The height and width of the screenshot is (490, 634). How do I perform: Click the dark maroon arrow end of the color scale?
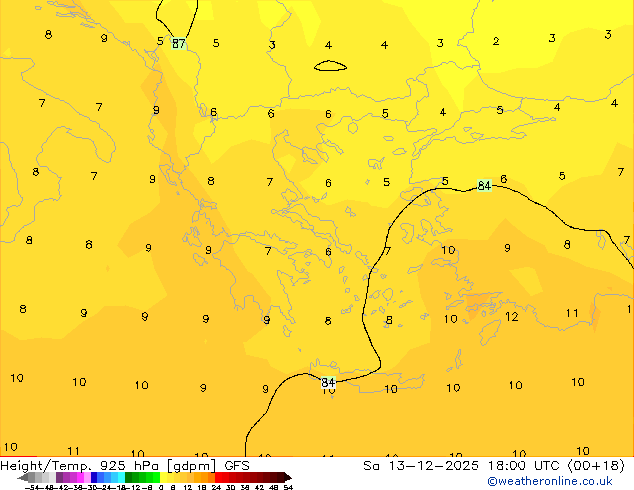(x=288, y=477)
